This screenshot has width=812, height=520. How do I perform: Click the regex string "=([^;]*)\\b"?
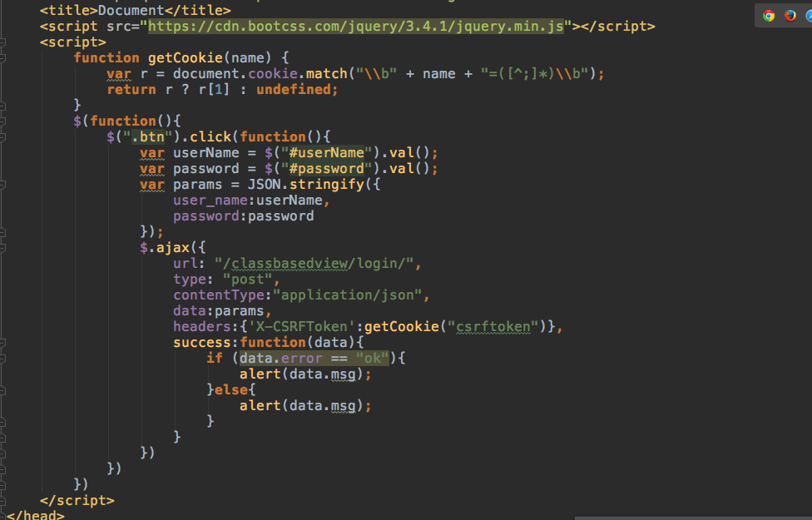[x=535, y=74]
